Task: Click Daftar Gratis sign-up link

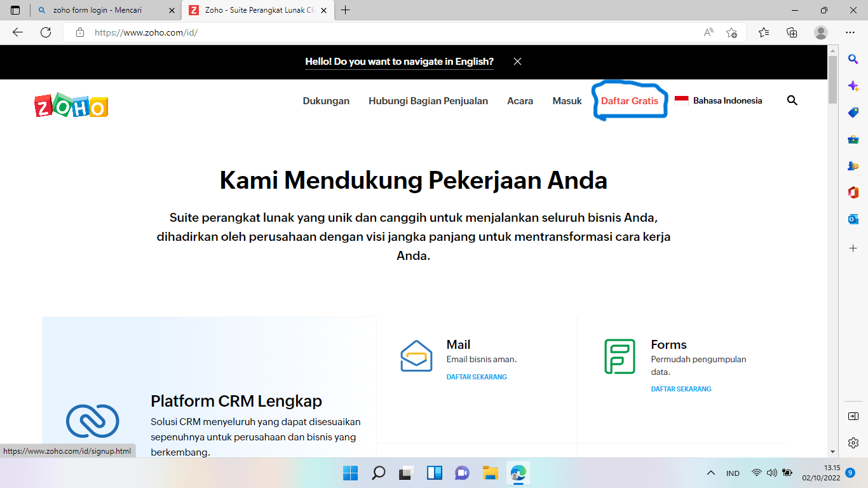Action: [x=630, y=100]
